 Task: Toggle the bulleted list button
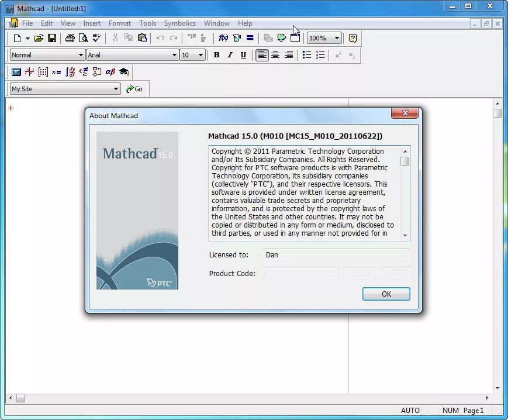[306, 55]
